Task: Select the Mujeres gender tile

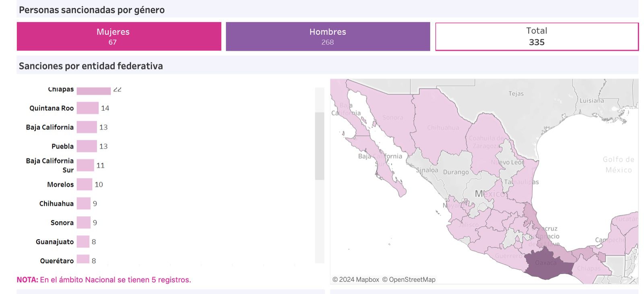Action: point(119,36)
